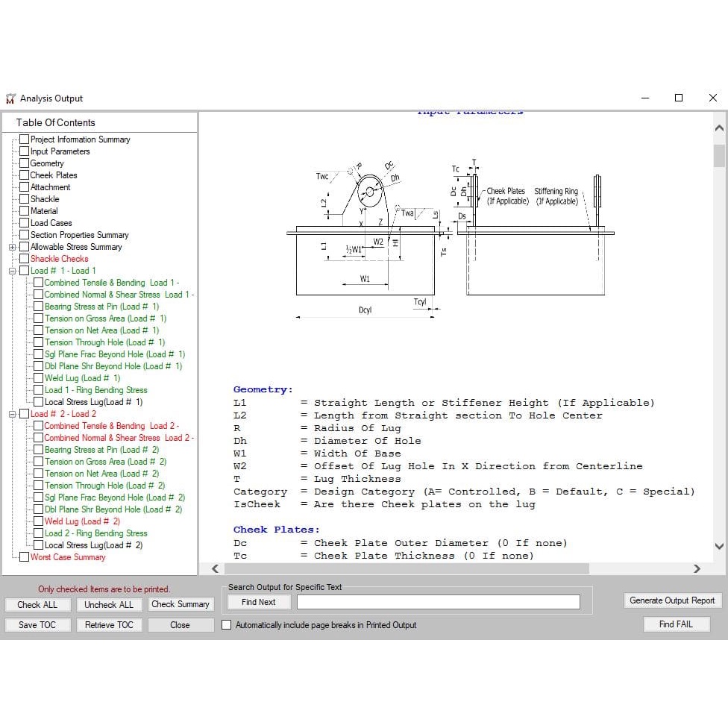Tick the Worst Case Summary checkbox
This screenshot has width=728, height=728.
click(24, 557)
